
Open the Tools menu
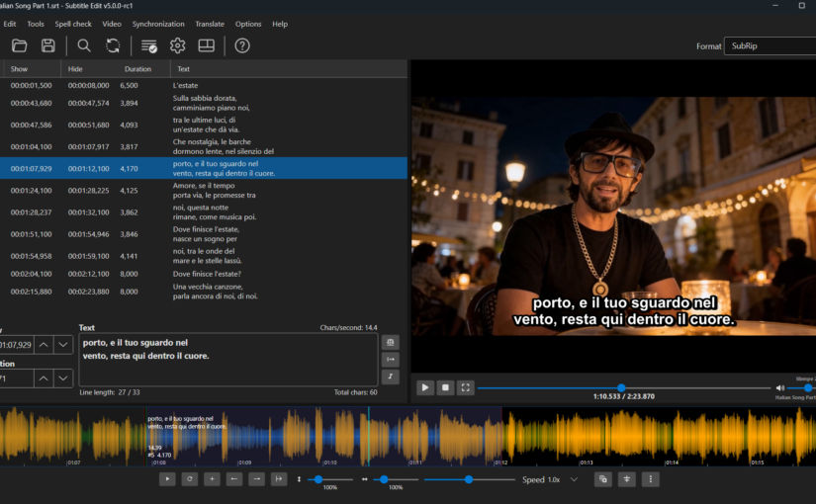coord(36,24)
